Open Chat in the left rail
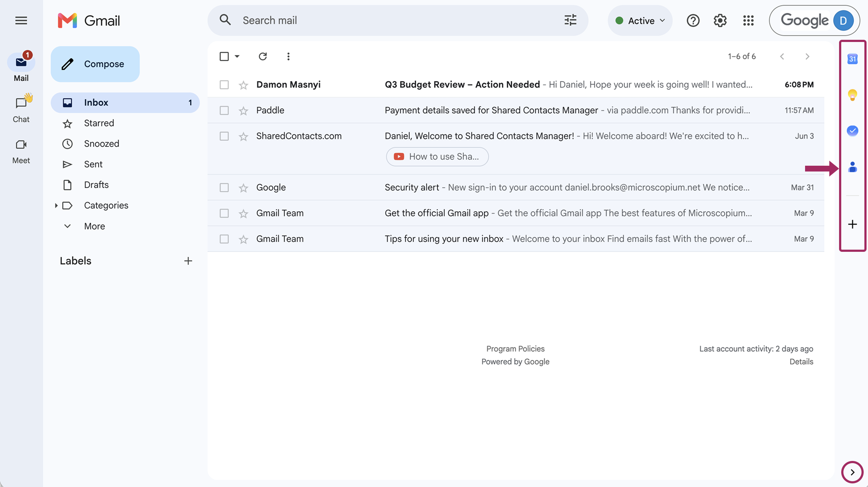Image resolution: width=868 pixels, height=487 pixels. (21, 108)
